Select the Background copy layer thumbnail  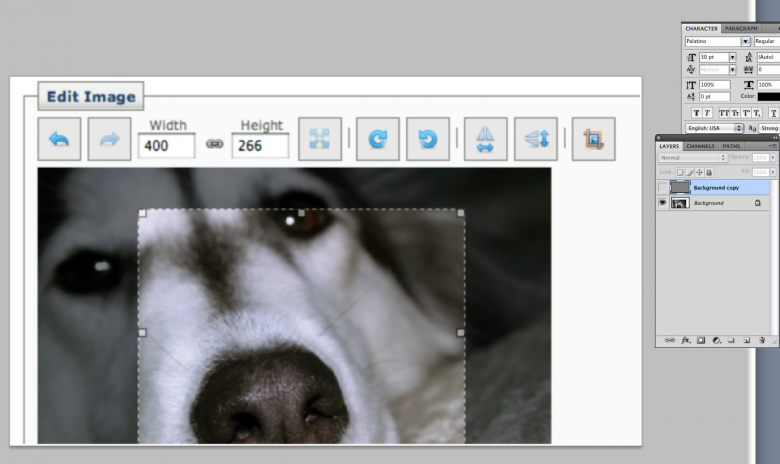(680, 187)
